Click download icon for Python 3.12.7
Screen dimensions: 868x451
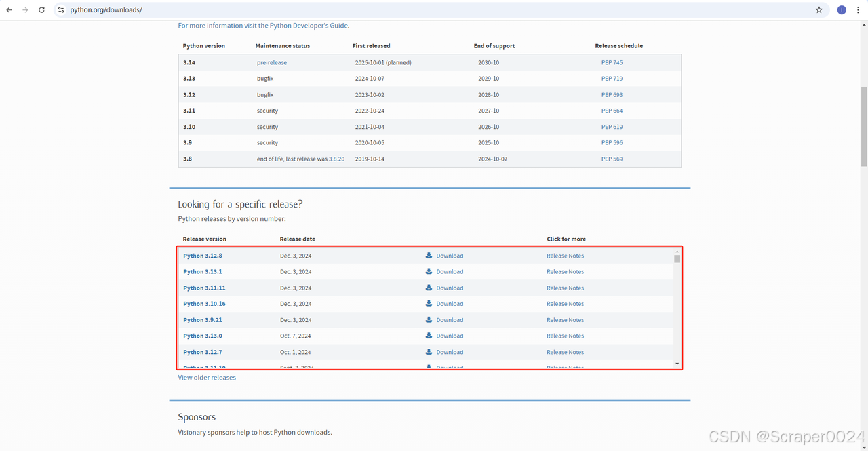coord(429,352)
